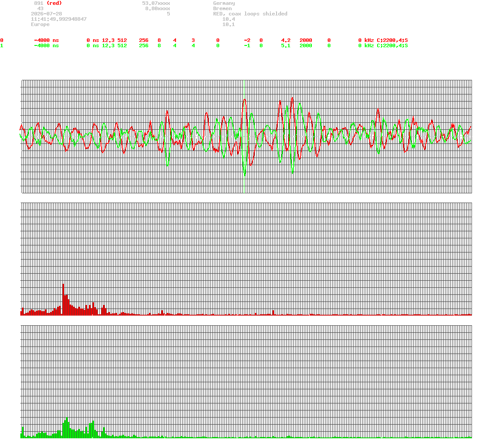This screenshot has height=448, width=483.
Task: Click '-4000 ns' in red channel 0 row
Action: (46, 41)
